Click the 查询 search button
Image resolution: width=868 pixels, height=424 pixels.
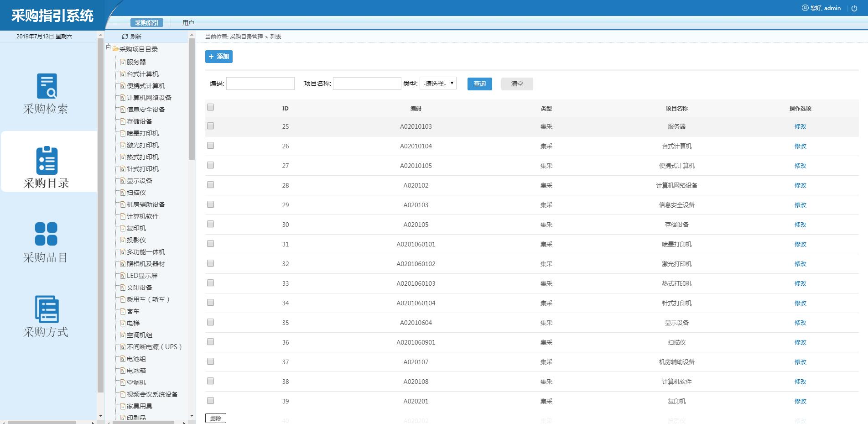[x=479, y=84]
